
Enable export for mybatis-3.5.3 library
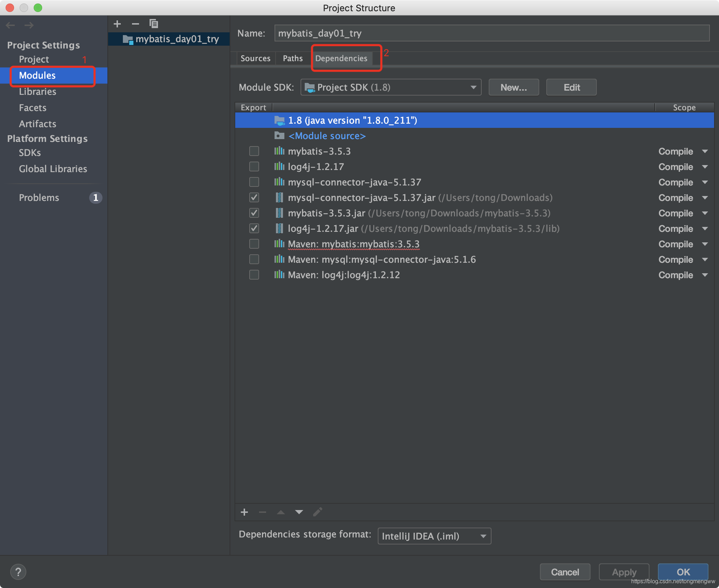[x=254, y=151]
